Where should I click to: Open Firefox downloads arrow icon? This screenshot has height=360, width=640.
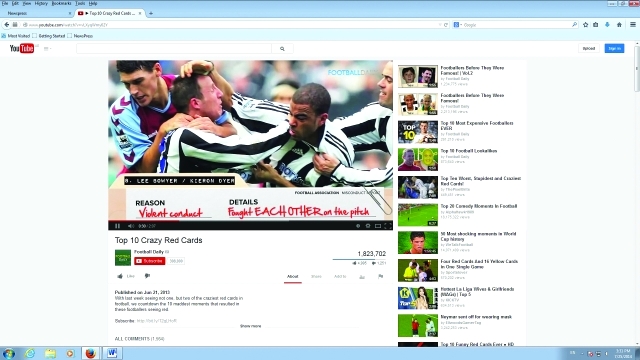(x=607, y=24)
